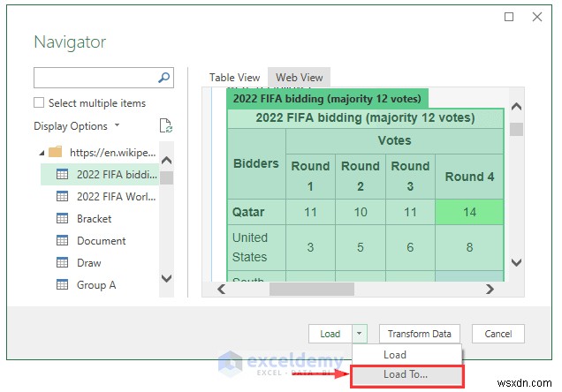Switch to the Web View tab
This screenshot has width=562, height=392.
[299, 78]
